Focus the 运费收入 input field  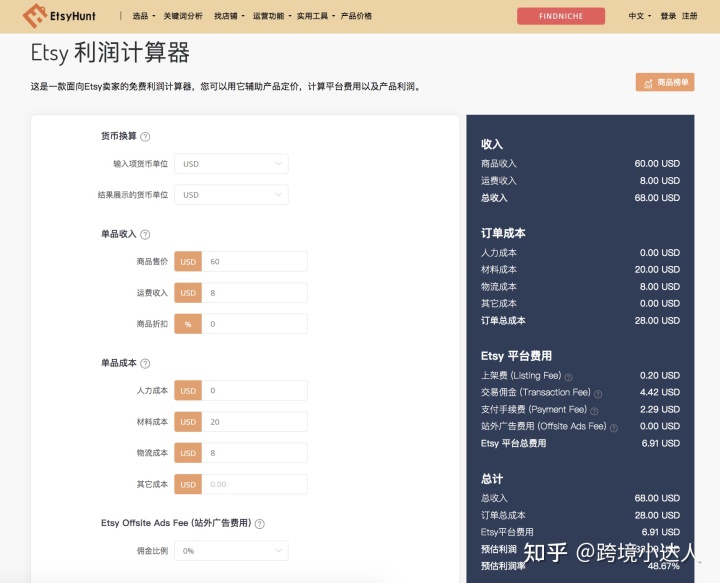[x=254, y=293]
